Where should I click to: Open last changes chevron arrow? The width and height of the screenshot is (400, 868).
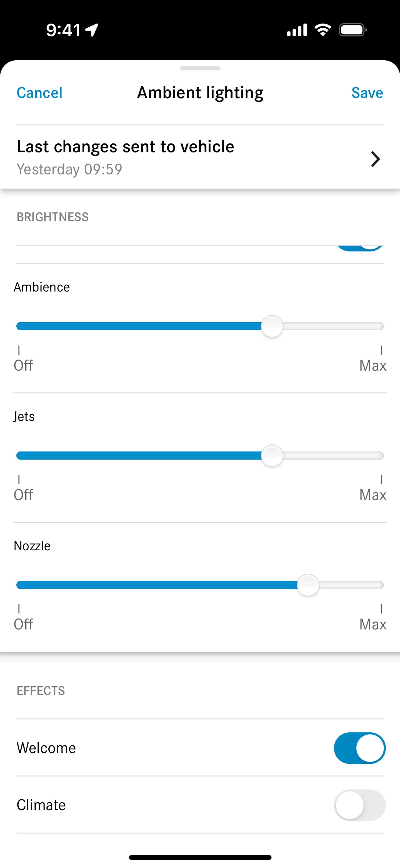(375, 159)
